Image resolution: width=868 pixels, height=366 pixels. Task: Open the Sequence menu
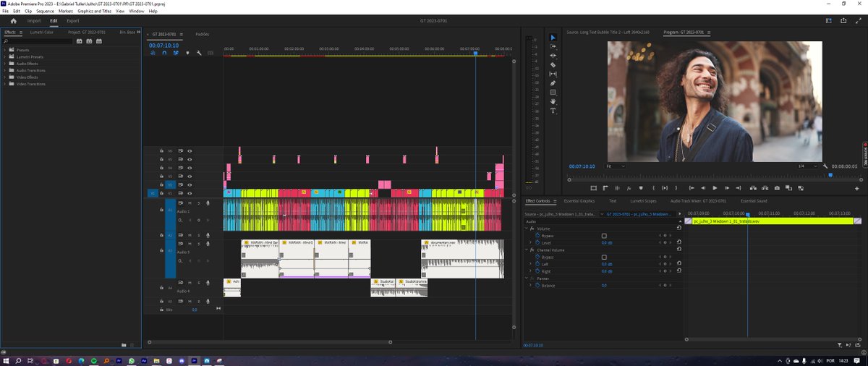click(x=45, y=11)
